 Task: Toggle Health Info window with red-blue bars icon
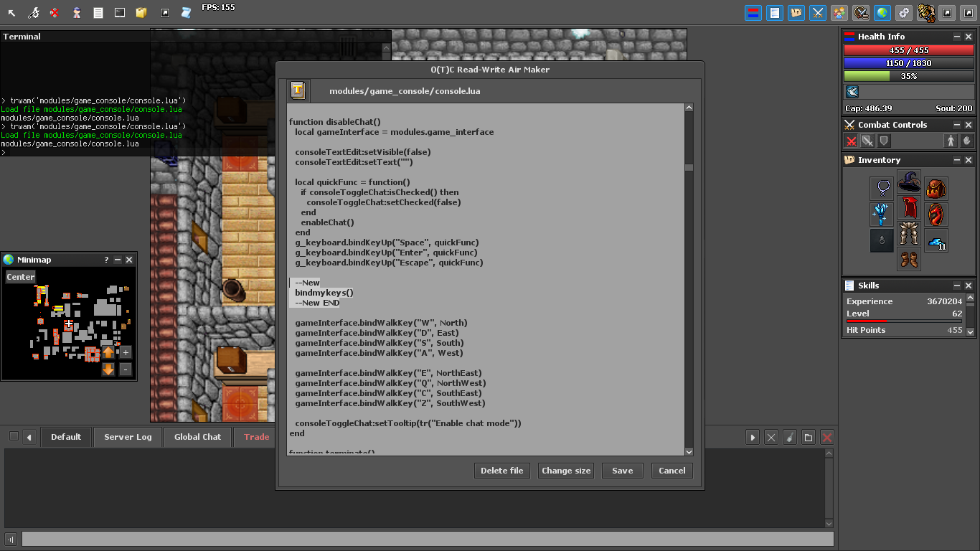[753, 13]
